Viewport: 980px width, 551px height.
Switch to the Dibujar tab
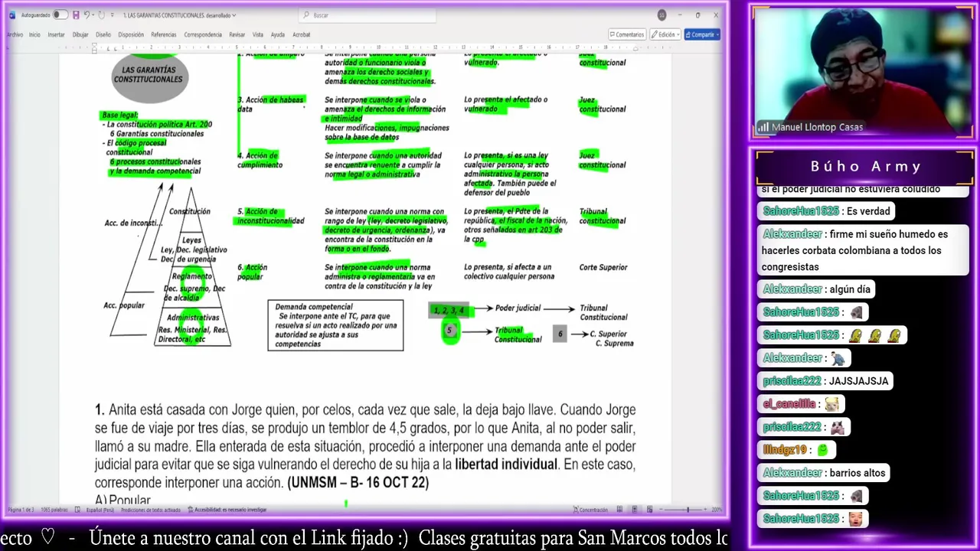tap(80, 34)
